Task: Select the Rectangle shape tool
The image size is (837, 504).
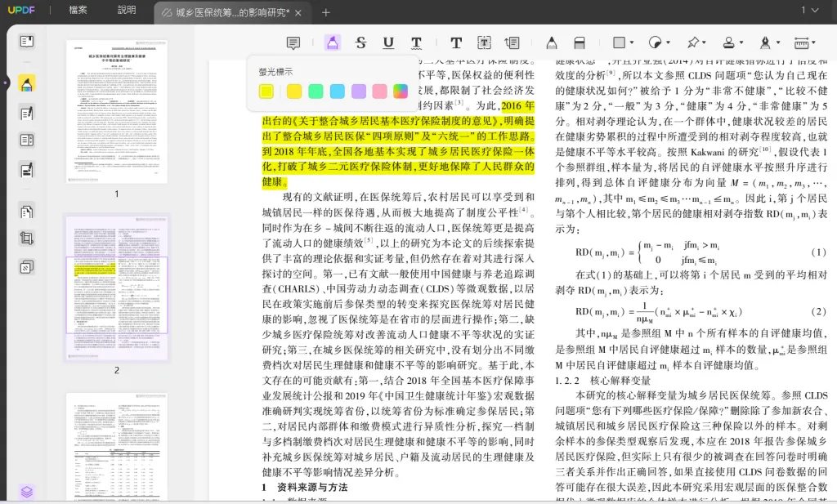Action: (x=620, y=42)
